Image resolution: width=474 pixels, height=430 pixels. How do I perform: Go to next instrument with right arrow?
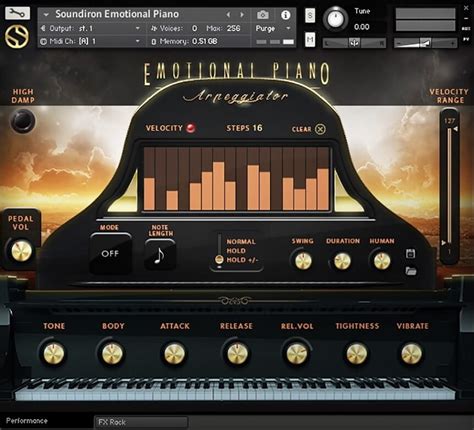[242, 15]
